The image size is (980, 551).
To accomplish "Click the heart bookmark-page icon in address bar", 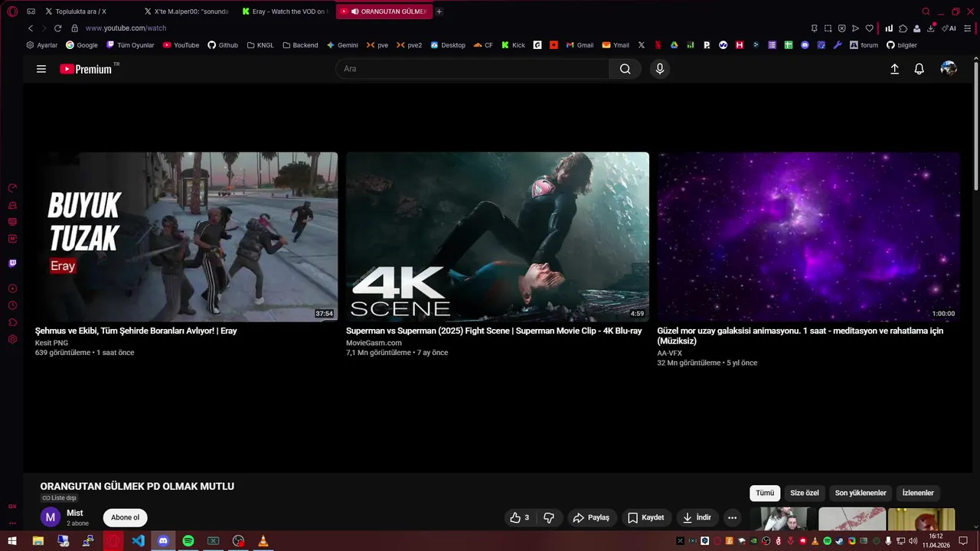I will 870,28.
